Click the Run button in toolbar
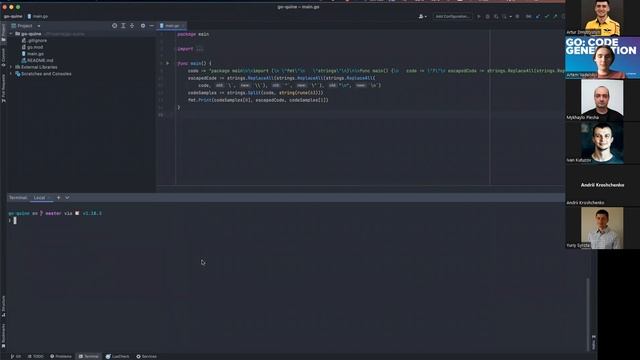This screenshot has height=360, width=640. pyautogui.click(x=479, y=16)
